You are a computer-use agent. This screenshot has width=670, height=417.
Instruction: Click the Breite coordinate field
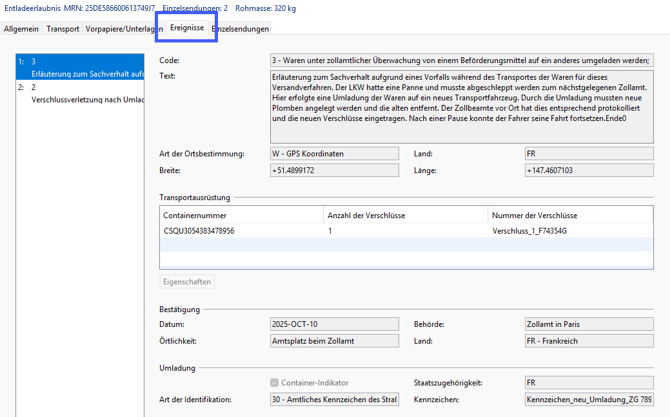[x=334, y=171]
